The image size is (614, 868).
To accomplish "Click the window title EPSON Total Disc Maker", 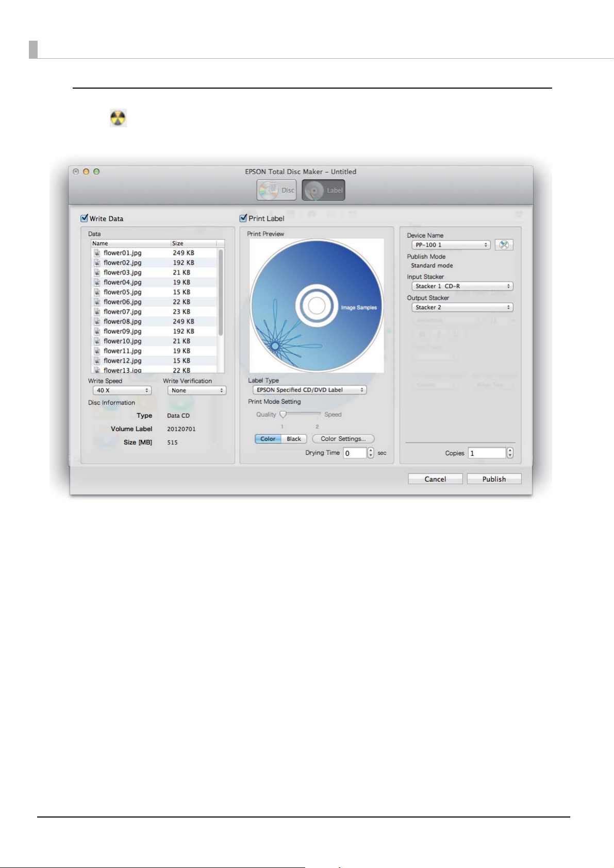I will click(x=301, y=172).
